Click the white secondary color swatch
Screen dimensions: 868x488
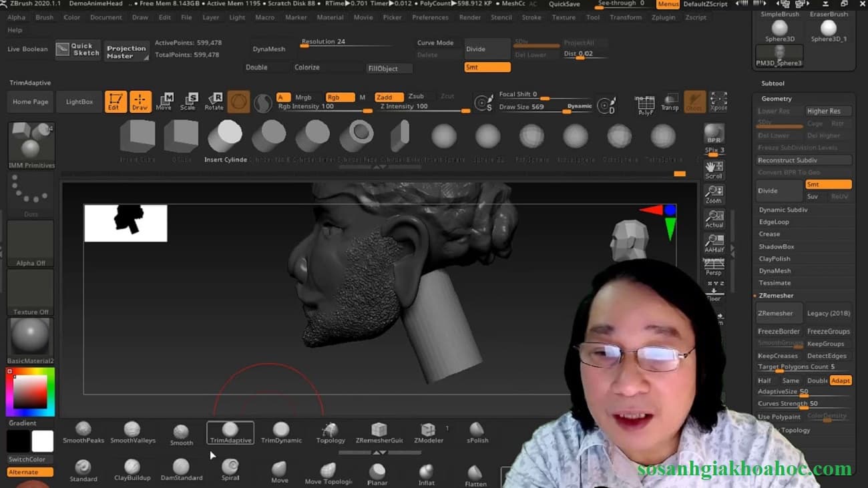pyautogui.click(x=42, y=441)
